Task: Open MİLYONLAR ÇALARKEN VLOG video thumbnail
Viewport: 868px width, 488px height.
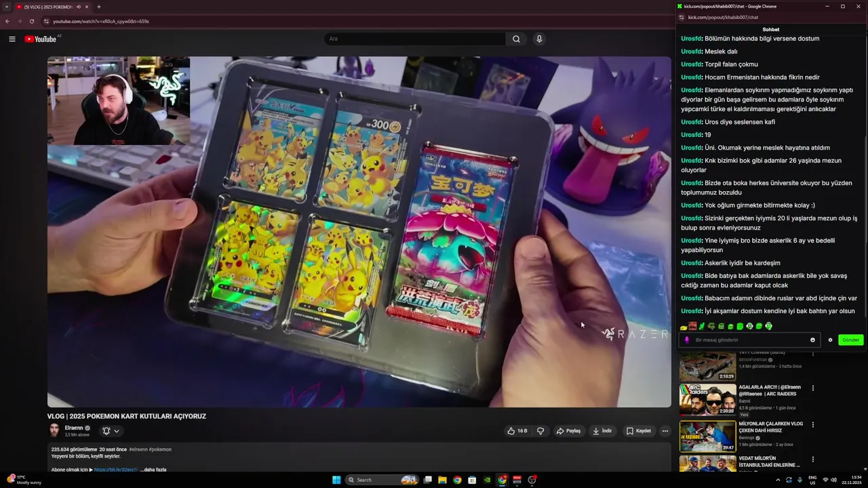Action: (x=707, y=436)
